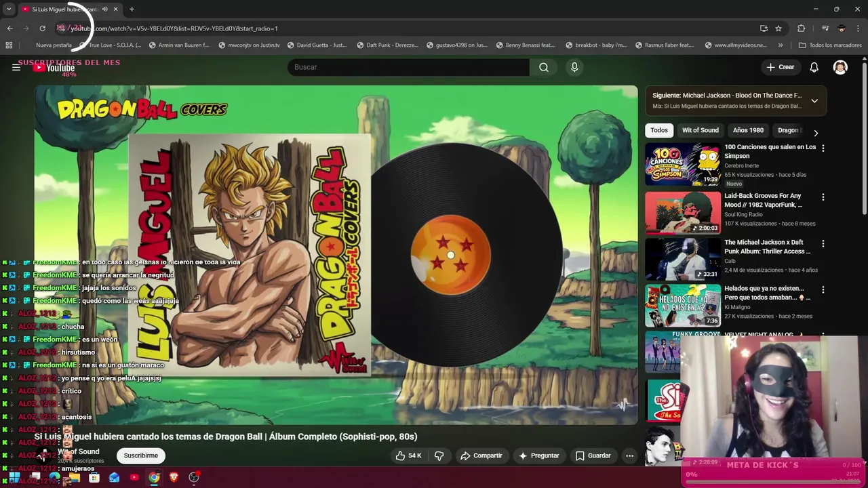Open Chrome media controls icon
This screenshot has width=868, height=488.
(825, 28)
